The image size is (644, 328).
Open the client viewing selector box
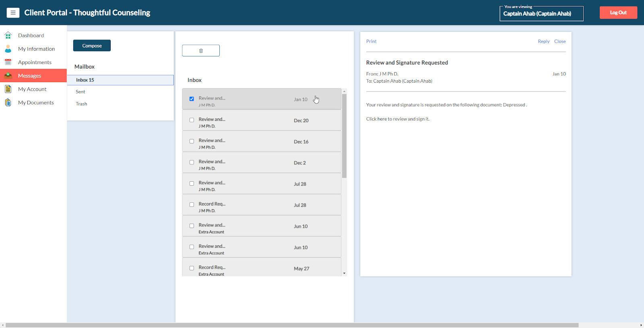(541, 14)
